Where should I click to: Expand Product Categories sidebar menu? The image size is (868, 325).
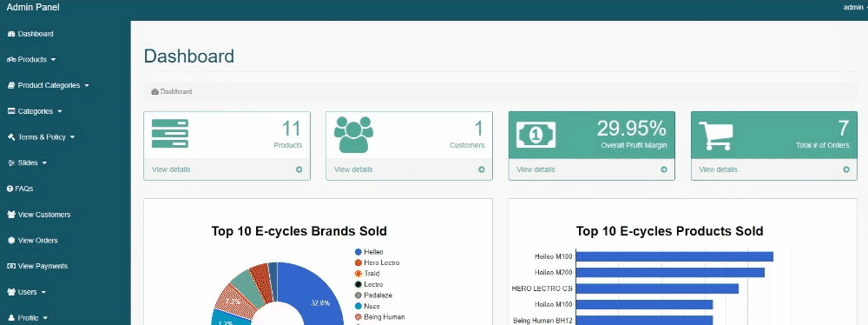pyautogui.click(x=48, y=85)
